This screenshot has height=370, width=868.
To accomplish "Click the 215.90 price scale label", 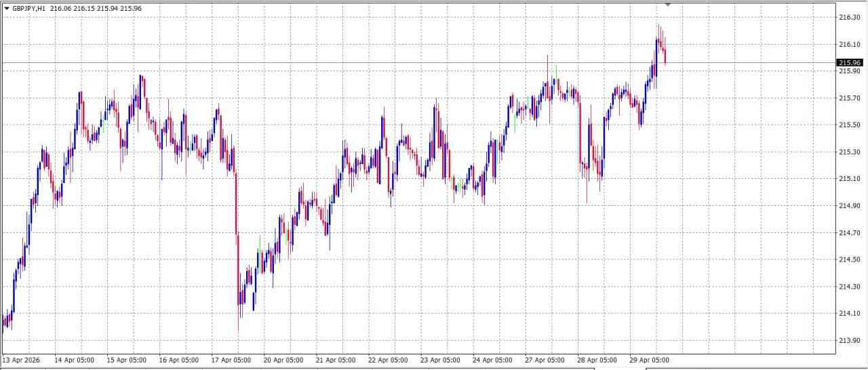I will point(850,71).
